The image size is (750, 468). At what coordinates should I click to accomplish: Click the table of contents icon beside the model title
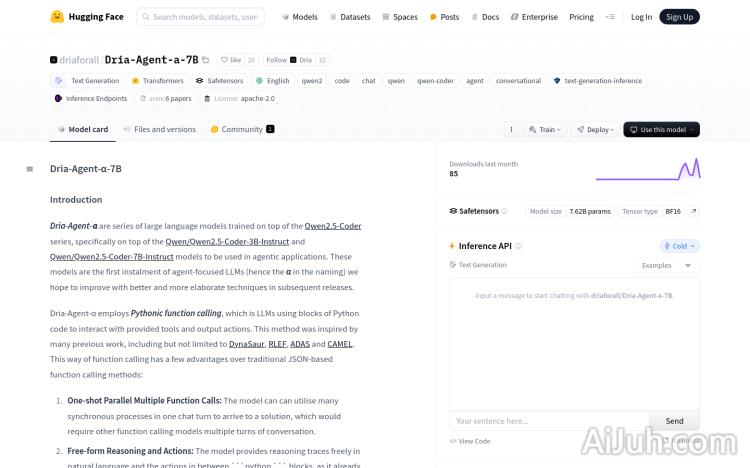tap(30, 169)
